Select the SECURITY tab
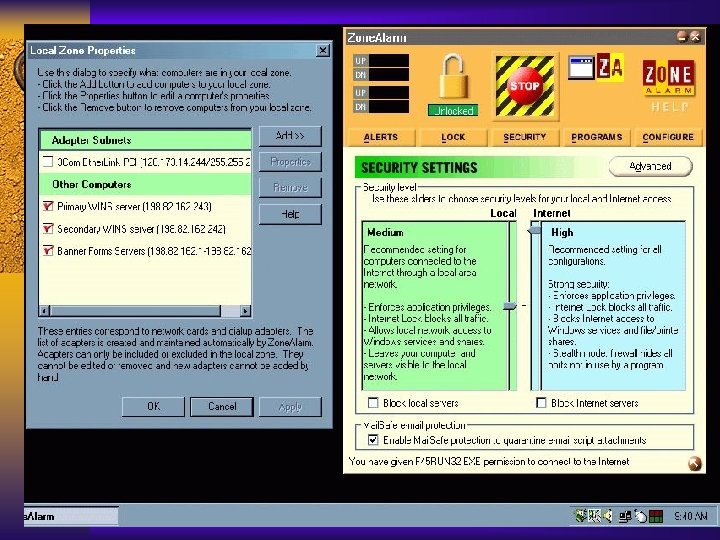Image resolution: width=720 pixels, height=540 pixels. [x=524, y=137]
